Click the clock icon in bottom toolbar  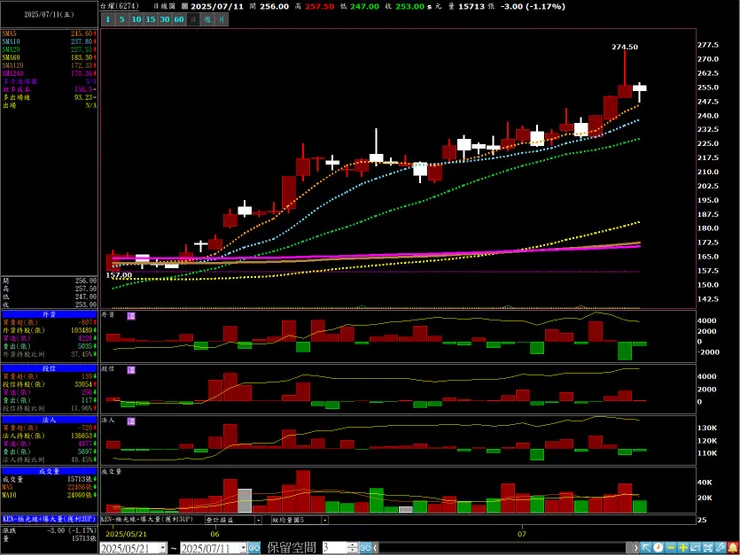click(658, 548)
